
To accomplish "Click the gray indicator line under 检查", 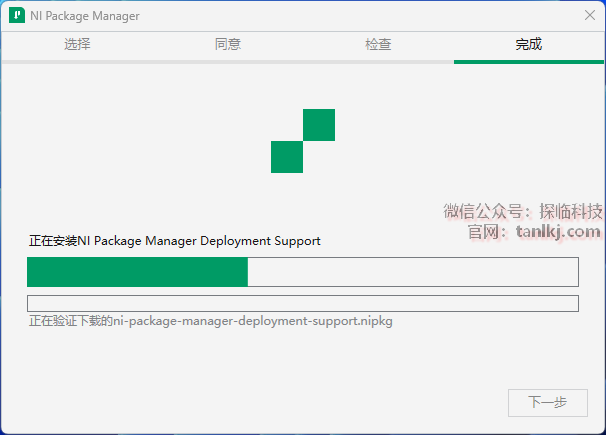I will (x=378, y=61).
